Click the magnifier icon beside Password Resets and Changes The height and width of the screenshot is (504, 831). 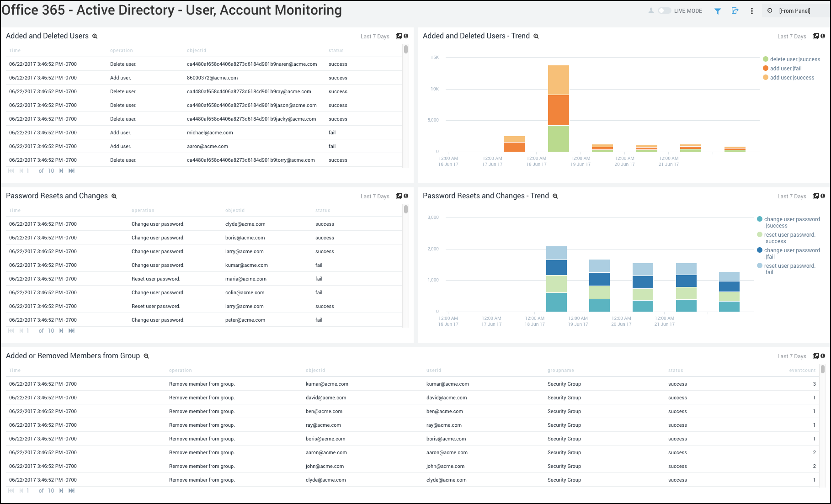(x=114, y=196)
